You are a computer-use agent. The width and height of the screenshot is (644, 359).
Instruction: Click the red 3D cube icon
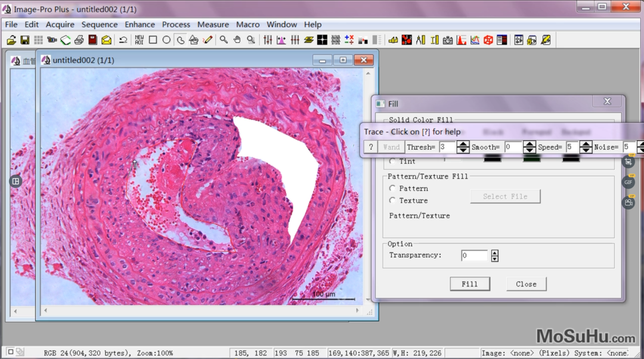[x=488, y=40]
